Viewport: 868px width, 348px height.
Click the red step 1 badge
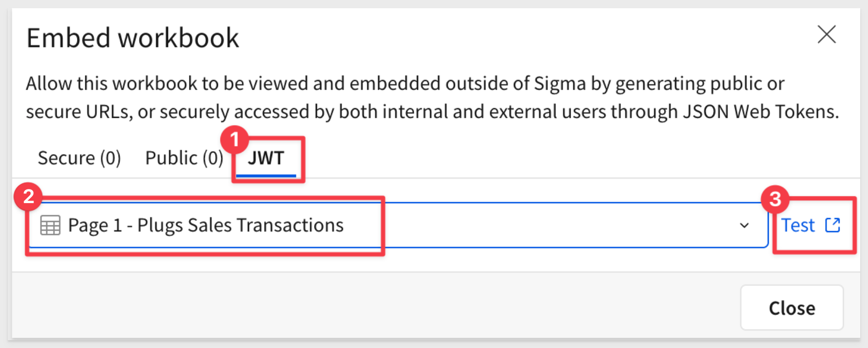pos(234,140)
